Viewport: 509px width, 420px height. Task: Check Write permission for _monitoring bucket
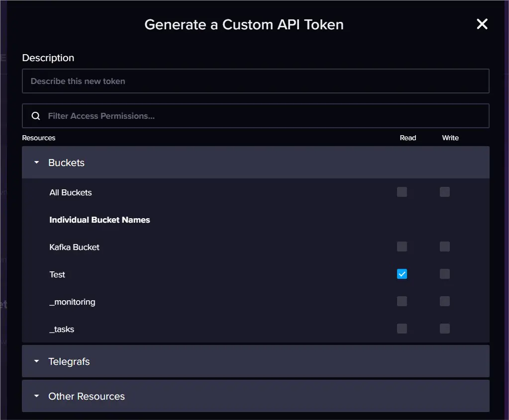point(445,301)
